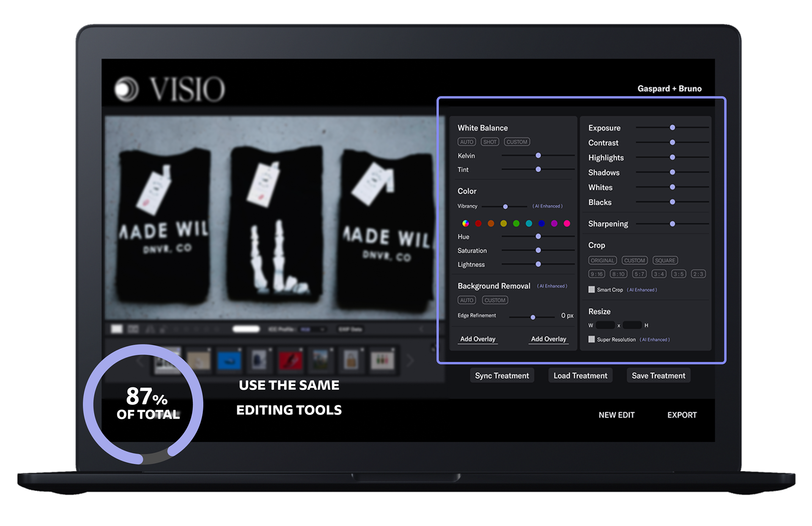Open the green bottles thumbnail
Screen dimensions: 812x526
pyautogui.click(x=382, y=361)
